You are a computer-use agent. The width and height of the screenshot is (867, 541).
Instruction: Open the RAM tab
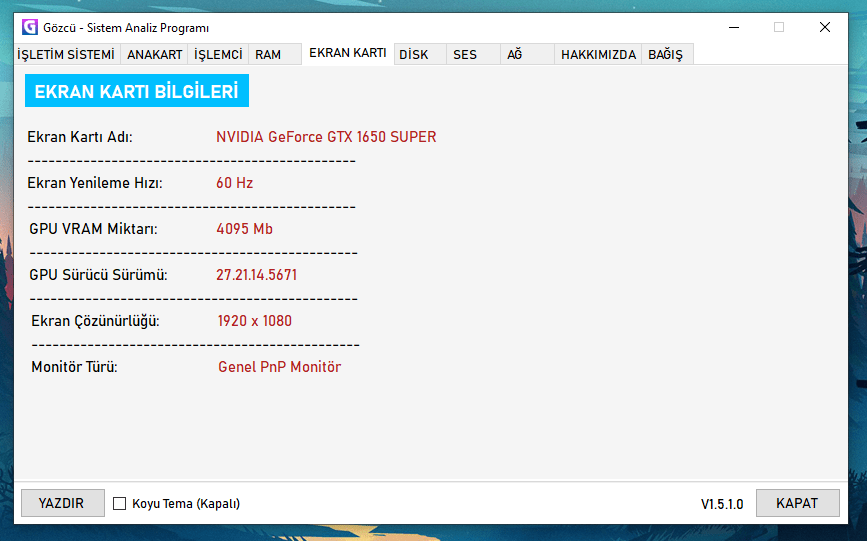click(275, 54)
